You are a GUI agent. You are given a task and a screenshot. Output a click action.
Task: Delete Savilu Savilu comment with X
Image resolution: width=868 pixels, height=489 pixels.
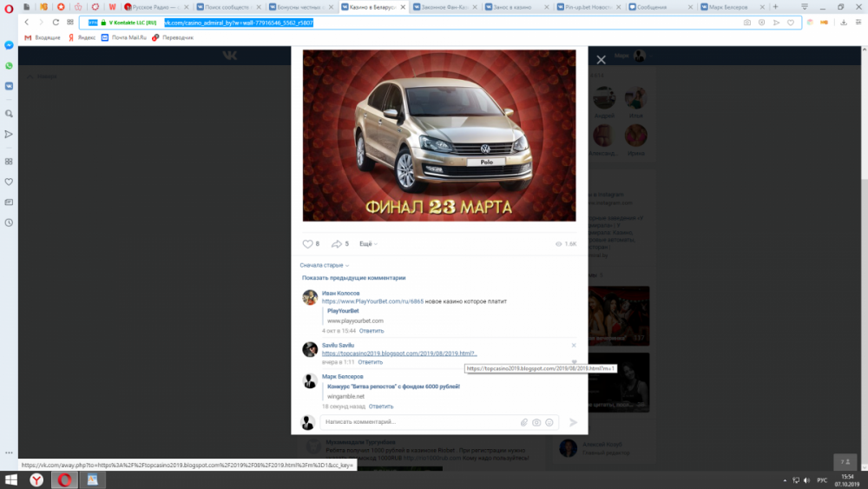click(574, 346)
